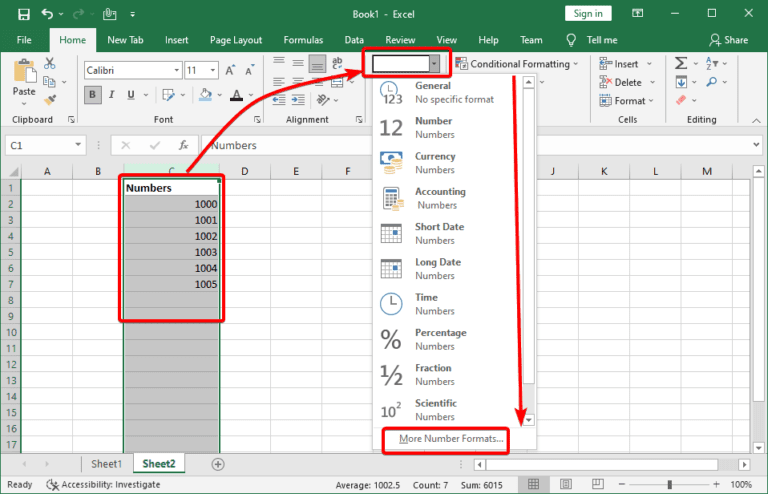The height and width of the screenshot is (494, 768).
Task: Adjust the zoom slider handle
Action: coord(670,485)
